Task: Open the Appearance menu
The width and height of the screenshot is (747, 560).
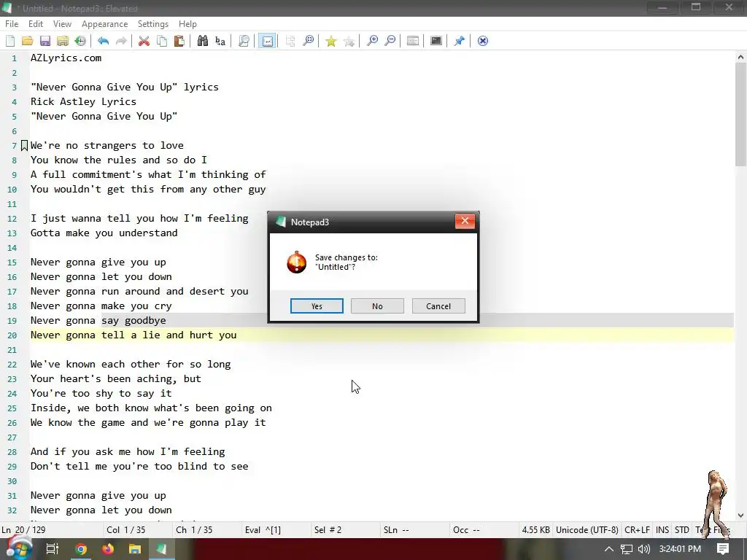Action: (104, 24)
